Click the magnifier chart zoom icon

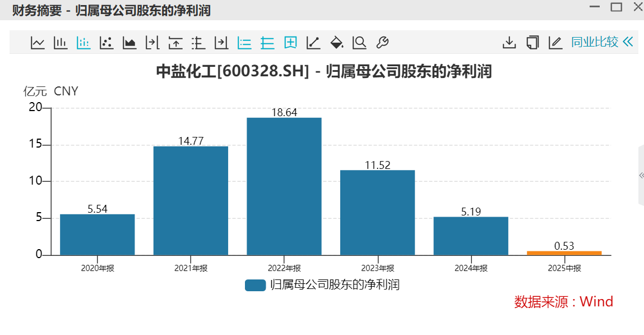(x=359, y=42)
